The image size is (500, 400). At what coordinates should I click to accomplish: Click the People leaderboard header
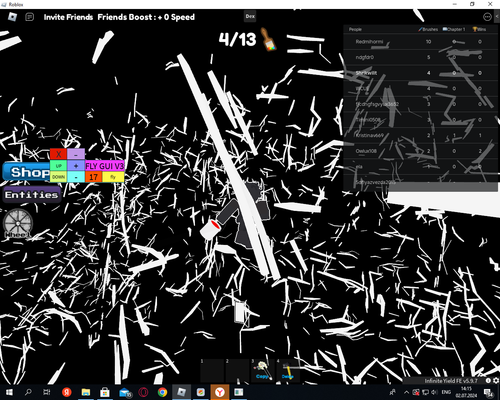(355, 29)
